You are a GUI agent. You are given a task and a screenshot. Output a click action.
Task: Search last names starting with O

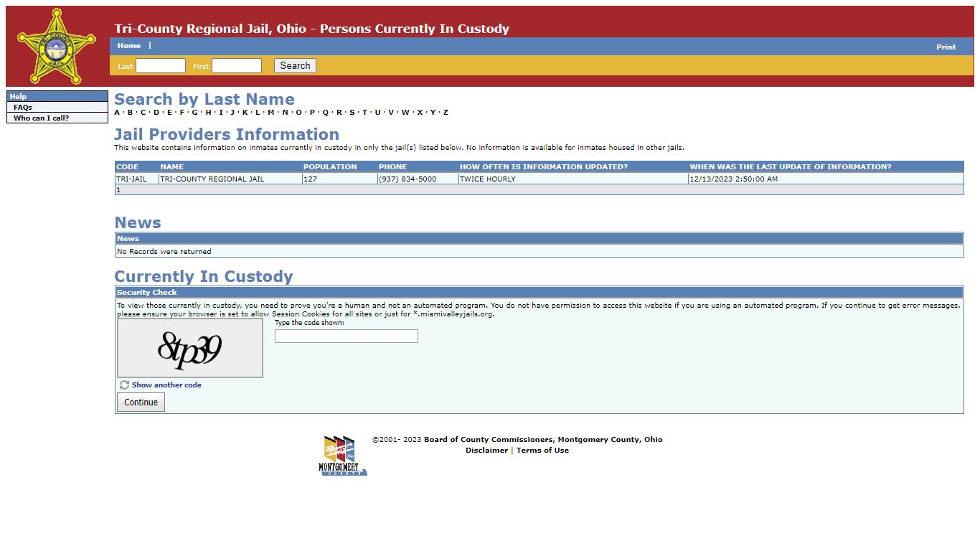pos(298,113)
